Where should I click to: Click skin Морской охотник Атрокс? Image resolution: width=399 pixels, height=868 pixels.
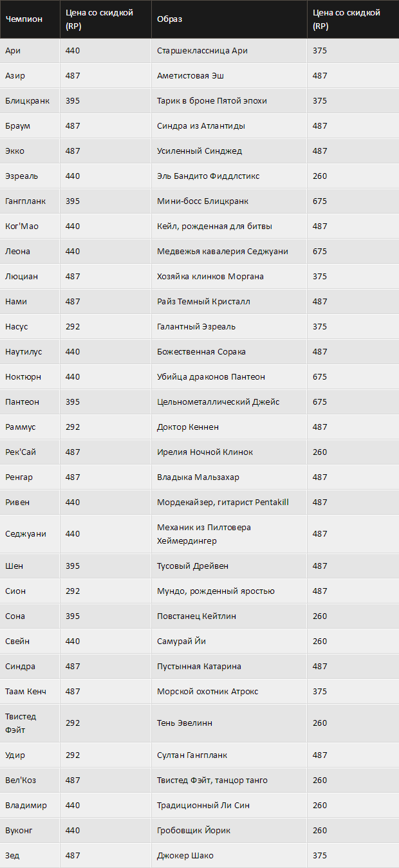tap(208, 691)
